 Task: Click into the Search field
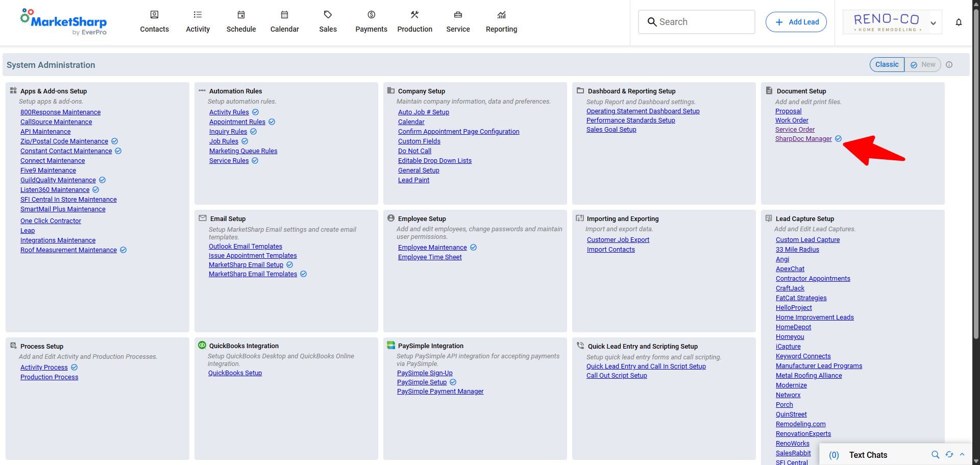(696, 22)
